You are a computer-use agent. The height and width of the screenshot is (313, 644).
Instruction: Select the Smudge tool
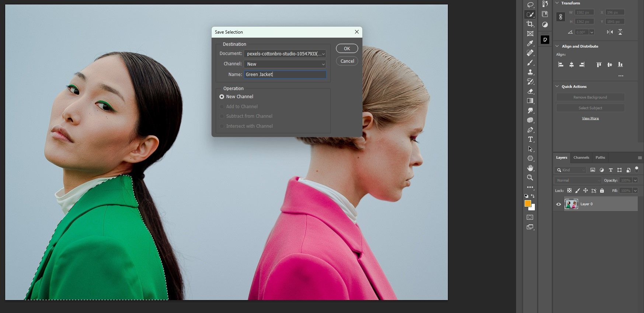coord(530,110)
